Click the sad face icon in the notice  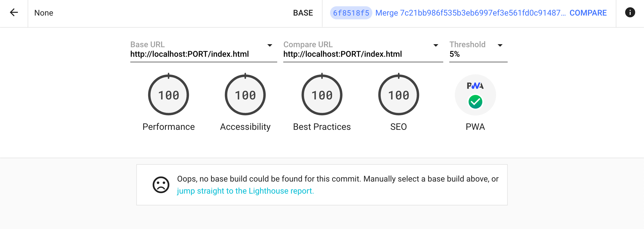pos(161,184)
